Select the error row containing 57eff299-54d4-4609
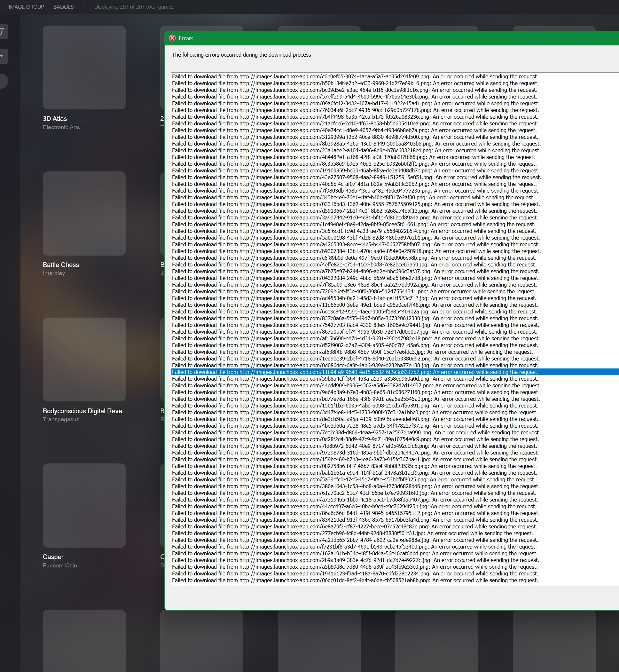Screen dimensions: 619x672 [395, 97]
